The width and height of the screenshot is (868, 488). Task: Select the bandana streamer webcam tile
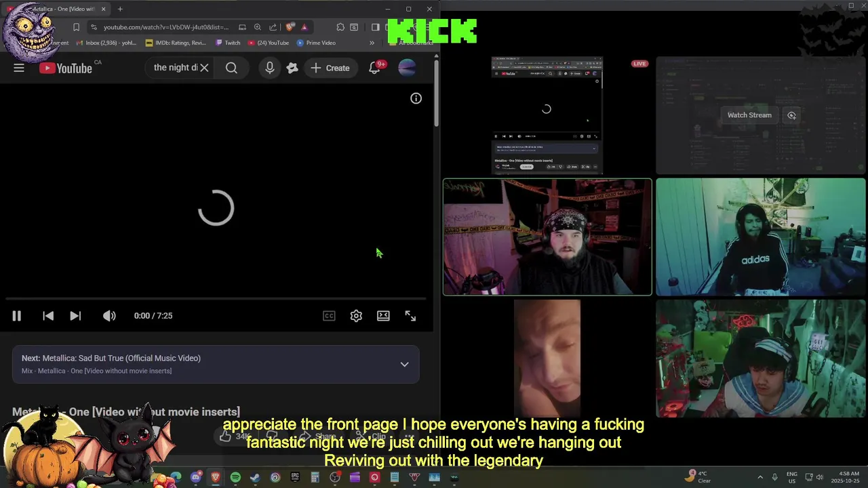click(x=547, y=237)
